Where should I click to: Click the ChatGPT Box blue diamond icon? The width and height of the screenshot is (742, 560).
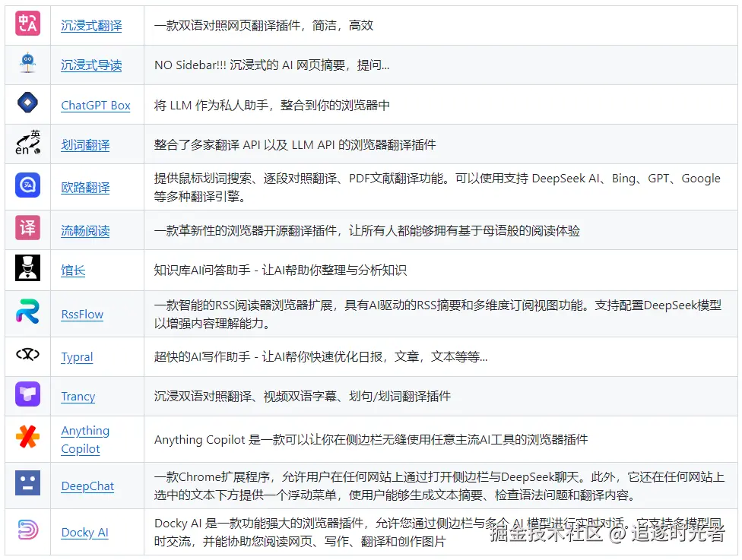[27, 103]
